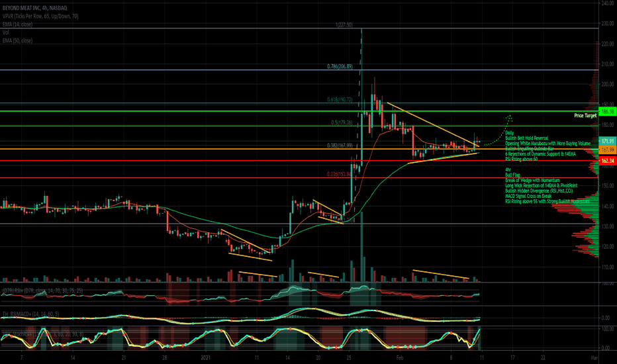Screen dimensions: 617x364
Task: Select Break of Wedge with Momentum note
Action: point(532,180)
